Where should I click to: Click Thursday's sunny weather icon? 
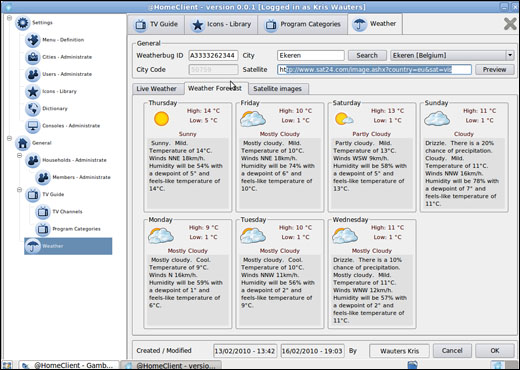pyautogui.click(x=161, y=119)
